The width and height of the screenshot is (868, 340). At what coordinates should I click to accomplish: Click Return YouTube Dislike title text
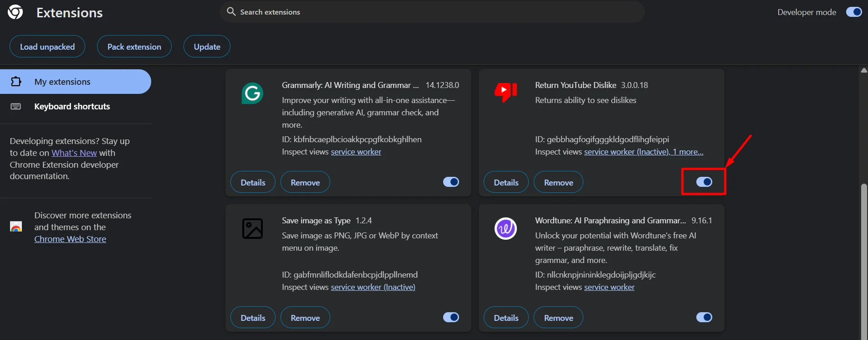576,85
